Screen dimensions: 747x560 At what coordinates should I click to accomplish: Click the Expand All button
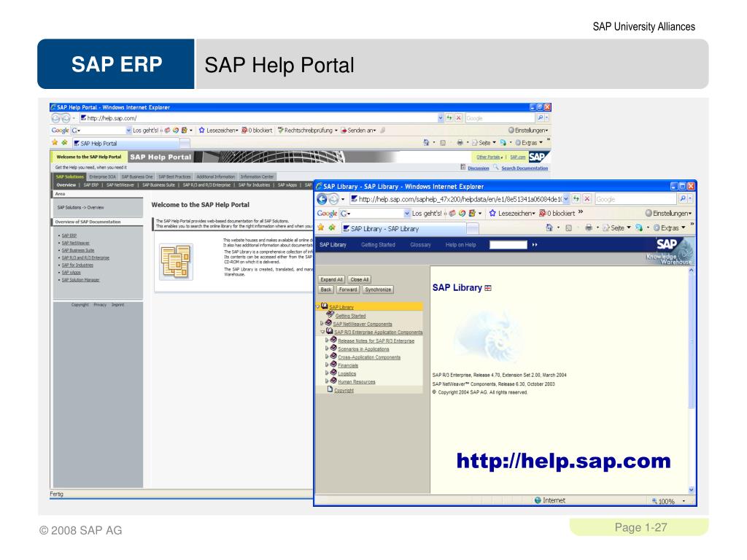coord(332,279)
